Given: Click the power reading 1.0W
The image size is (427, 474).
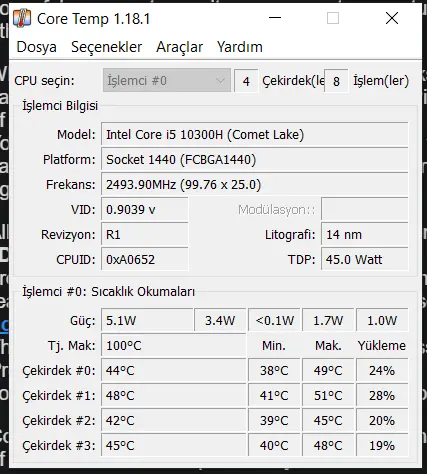Looking at the screenshot, I should 382,321.
